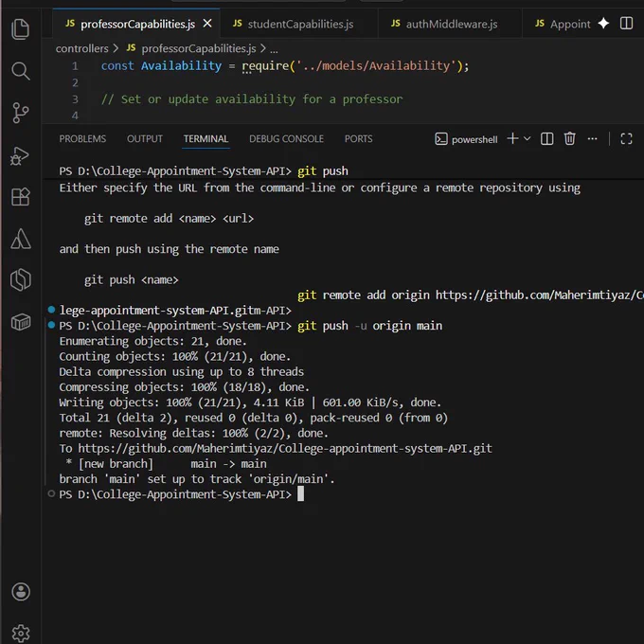Open terminal panel more actions menu

click(592, 139)
